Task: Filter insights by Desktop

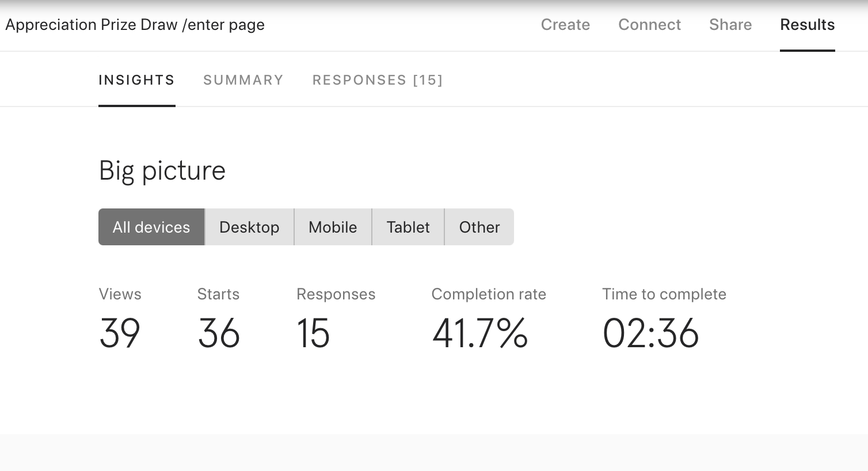Action: click(249, 227)
